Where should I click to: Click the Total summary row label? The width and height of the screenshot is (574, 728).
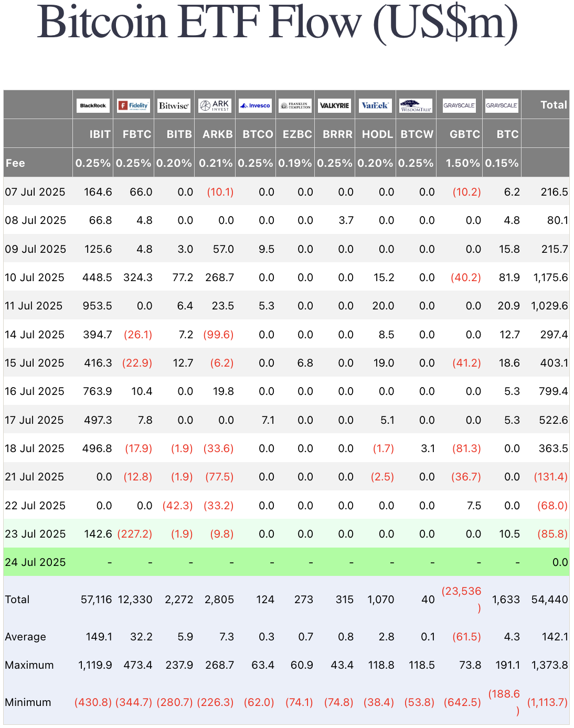[17, 599]
